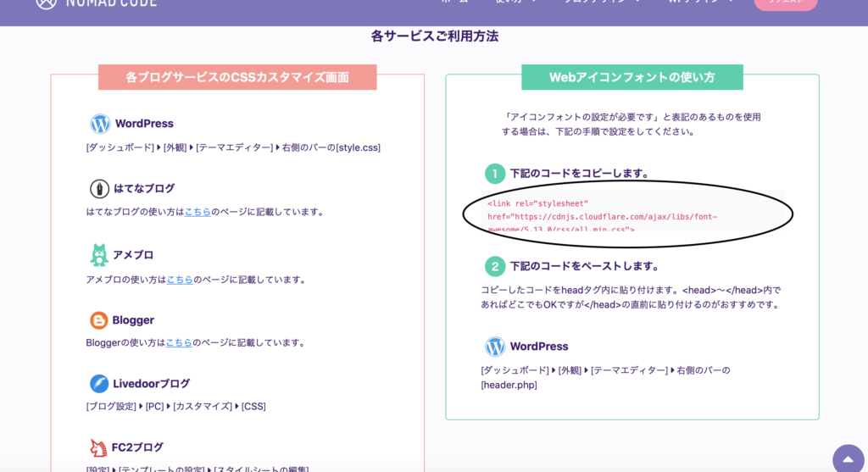The width and height of the screenshot is (868, 472).
Task: Click the Livedoor path ending in [CSS]
Action: click(176, 407)
